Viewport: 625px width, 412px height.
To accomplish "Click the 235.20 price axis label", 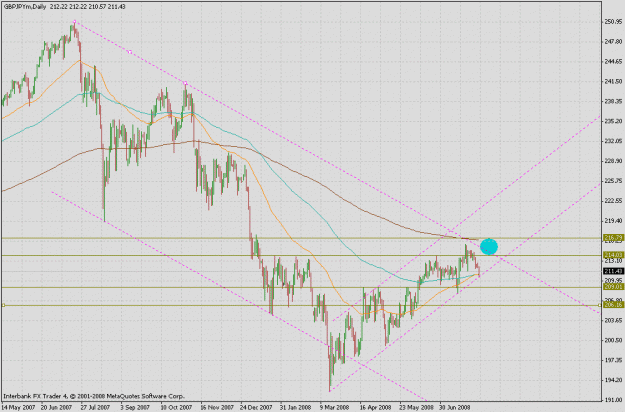I will [613, 121].
